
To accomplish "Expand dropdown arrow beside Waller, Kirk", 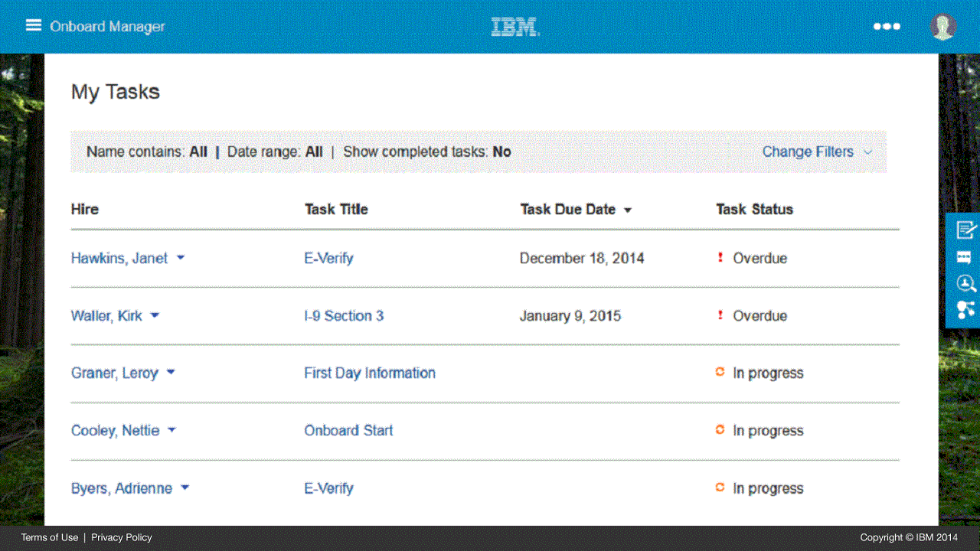I will pyautogui.click(x=155, y=315).
